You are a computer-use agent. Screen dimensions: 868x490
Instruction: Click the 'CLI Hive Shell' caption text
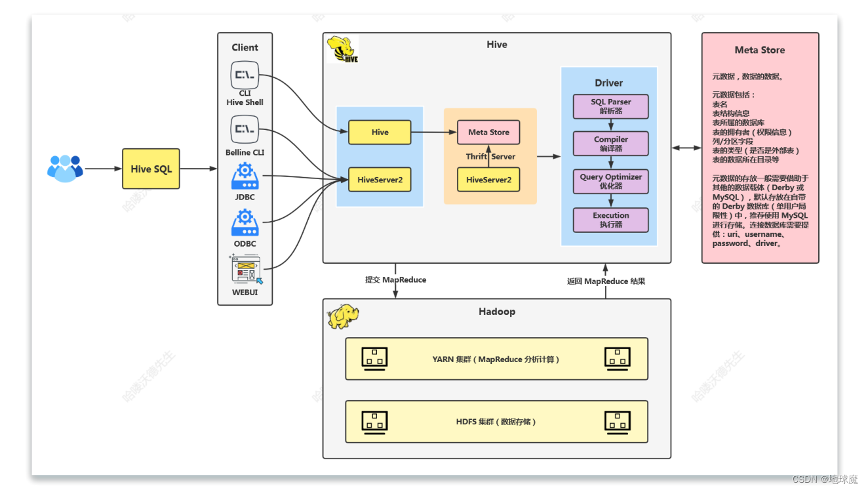tap(245, 98)
